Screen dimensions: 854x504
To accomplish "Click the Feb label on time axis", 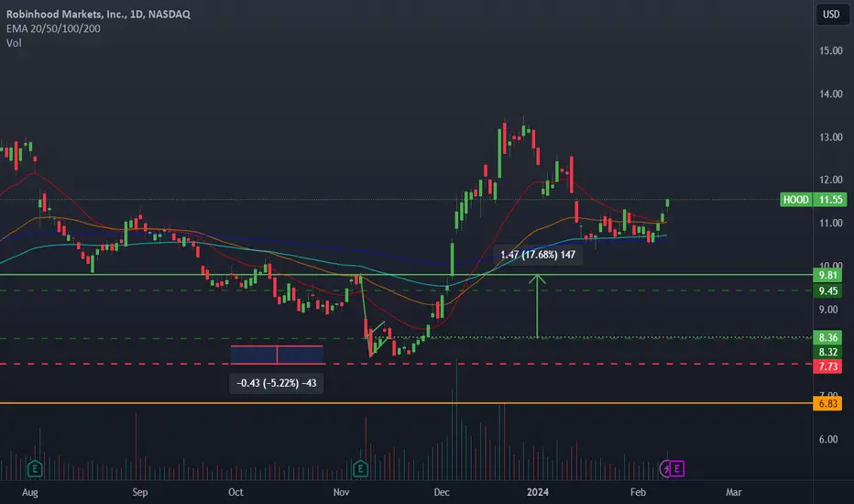I will coord(639,493).
